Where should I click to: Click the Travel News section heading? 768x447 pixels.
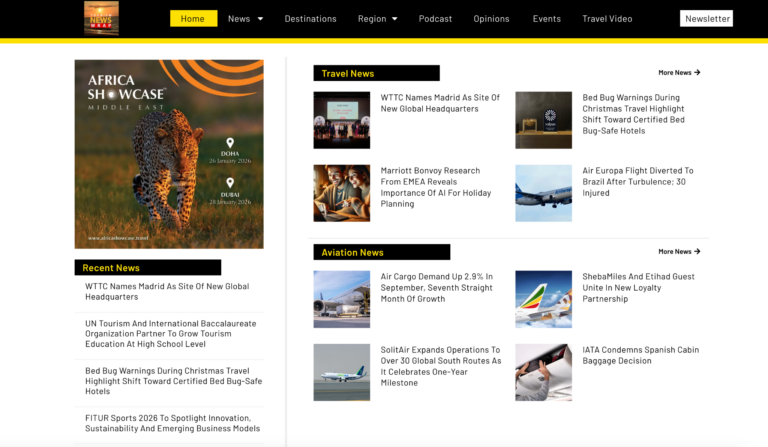click(377, 73)
